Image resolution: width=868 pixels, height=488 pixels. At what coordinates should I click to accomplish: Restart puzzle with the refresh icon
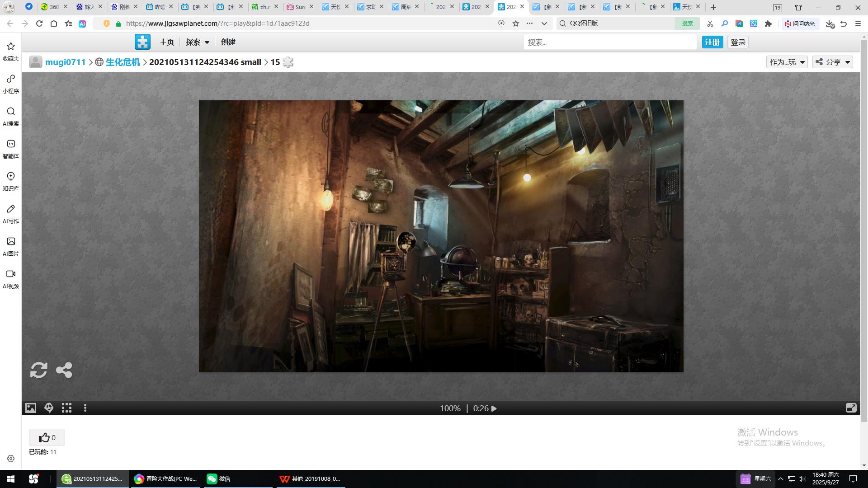(x=39, y=370)
